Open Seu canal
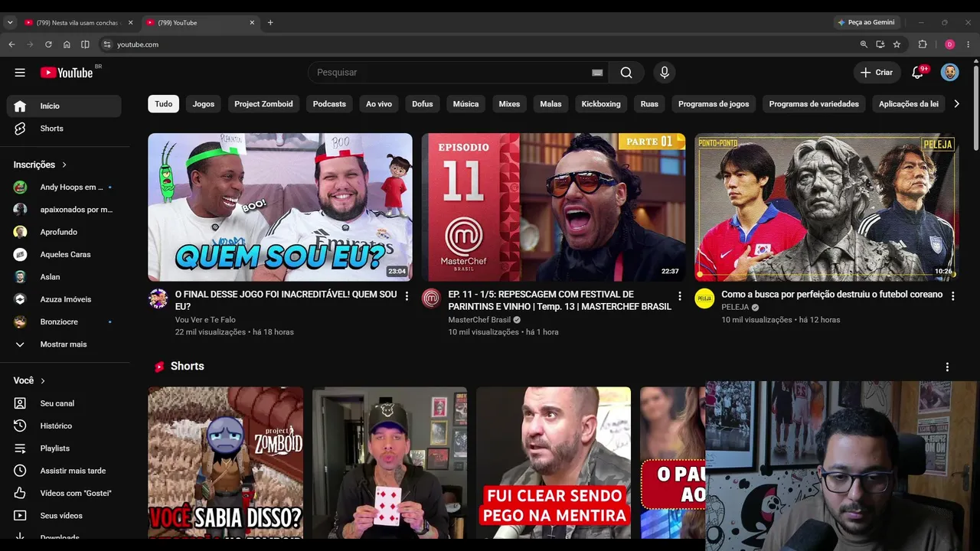Screen dimensions: 980x551 pyautogui.click(x=64, y=403)
